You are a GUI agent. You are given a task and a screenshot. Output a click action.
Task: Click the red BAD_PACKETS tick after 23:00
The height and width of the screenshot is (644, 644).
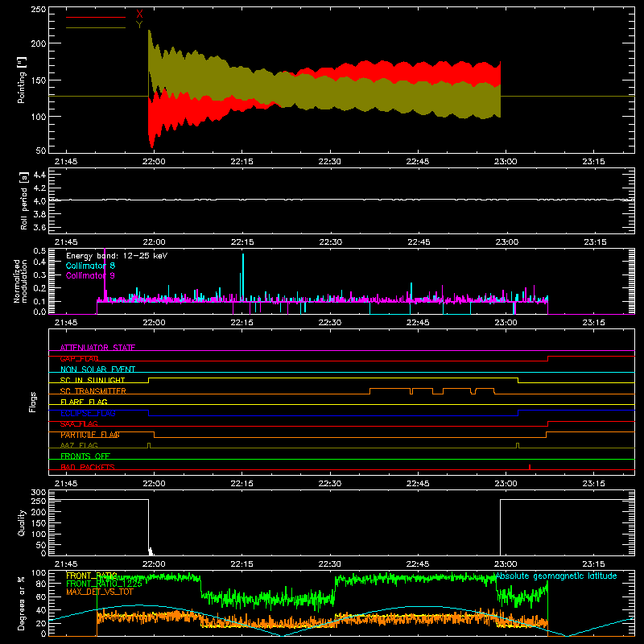[530, 467]
